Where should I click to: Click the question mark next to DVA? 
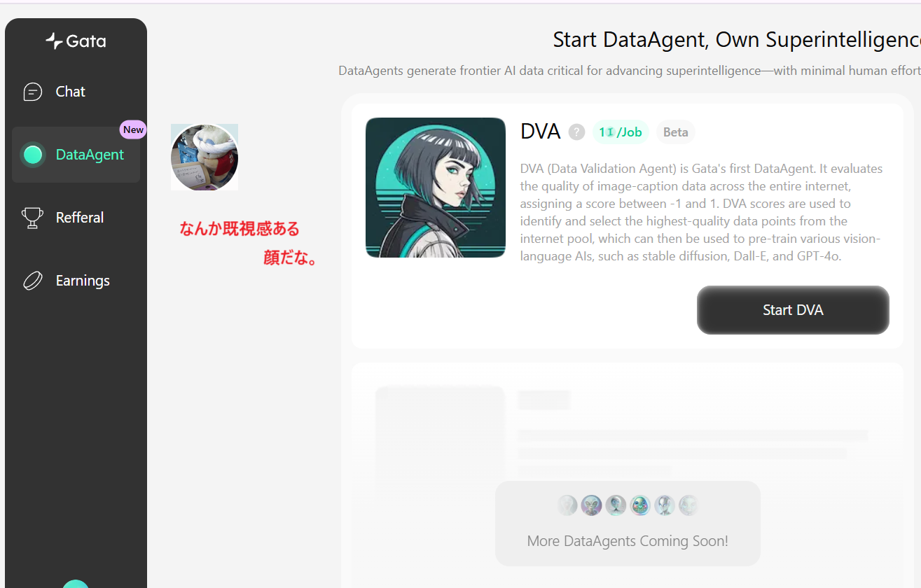coord(576,132)
